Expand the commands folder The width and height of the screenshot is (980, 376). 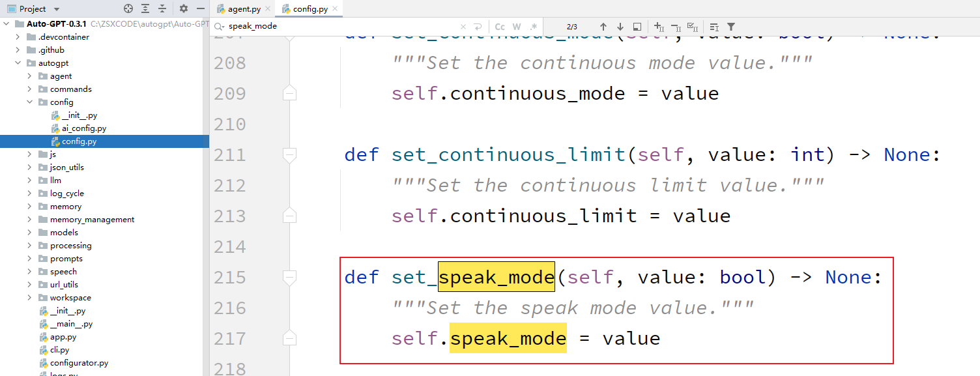(x=29, y=89)
